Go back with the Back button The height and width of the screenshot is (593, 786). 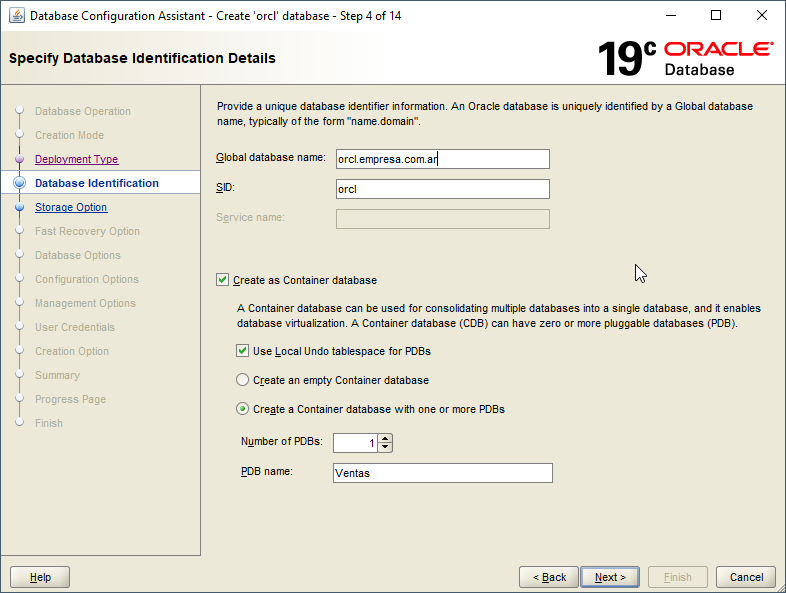coord(549,577)
